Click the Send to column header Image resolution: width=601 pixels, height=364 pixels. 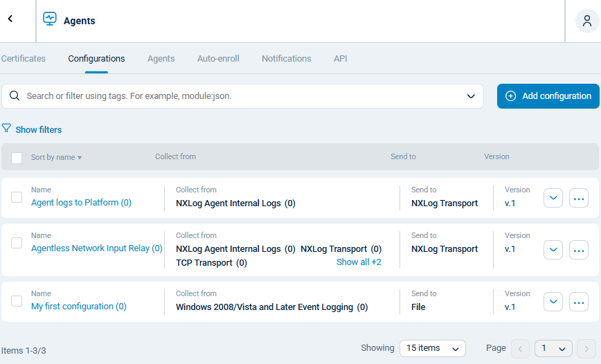click(403, 156)
